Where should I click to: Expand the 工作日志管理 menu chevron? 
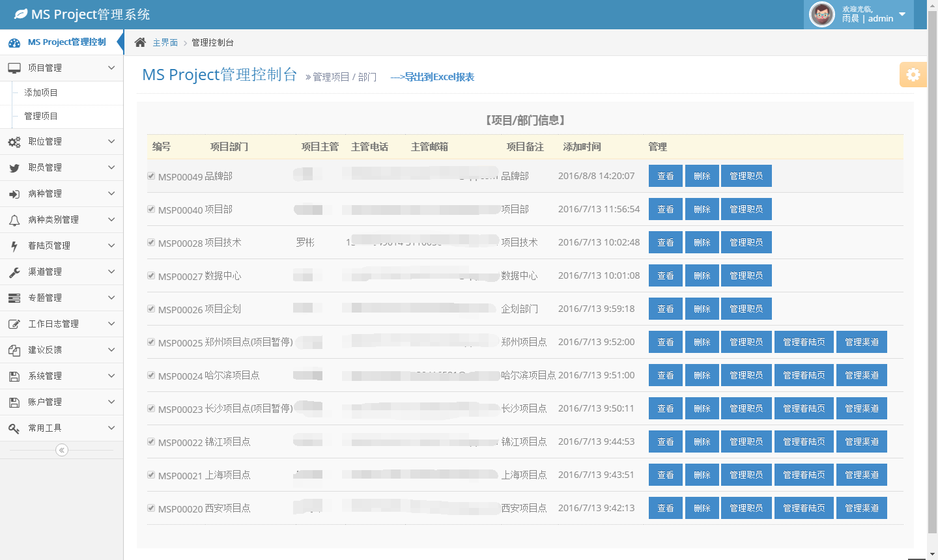pyautogui.click(x=111, y=324)
